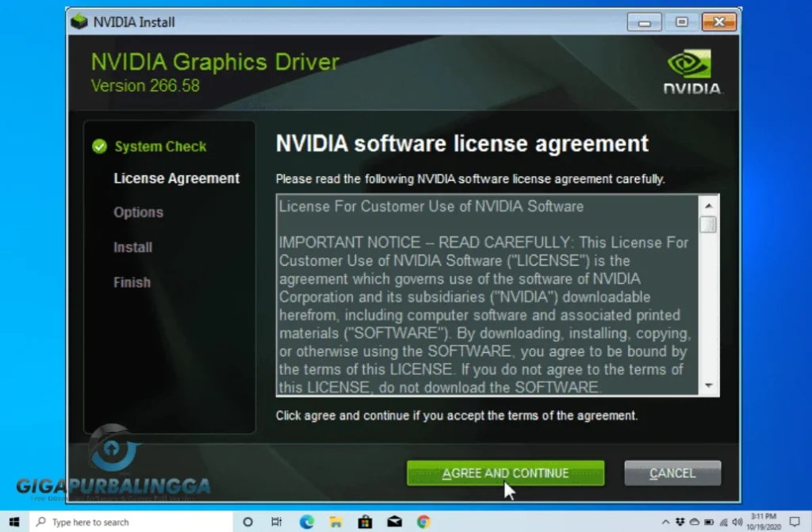
Task: Open Task View on the taskbar
Action: (x=276, y=522)
